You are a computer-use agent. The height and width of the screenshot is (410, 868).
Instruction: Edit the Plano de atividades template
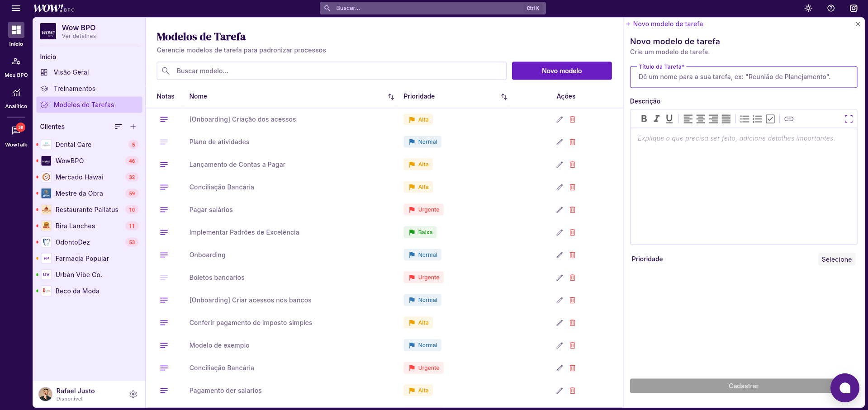point(560,142)
